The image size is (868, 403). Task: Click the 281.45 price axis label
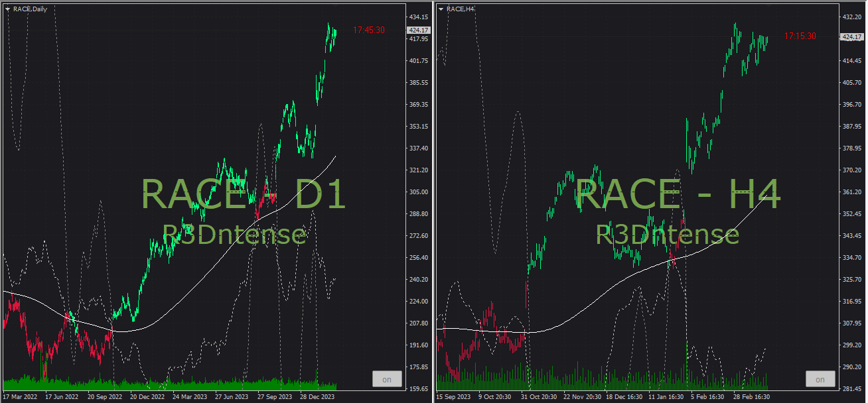pyautogui.click(x=851, y=388)
